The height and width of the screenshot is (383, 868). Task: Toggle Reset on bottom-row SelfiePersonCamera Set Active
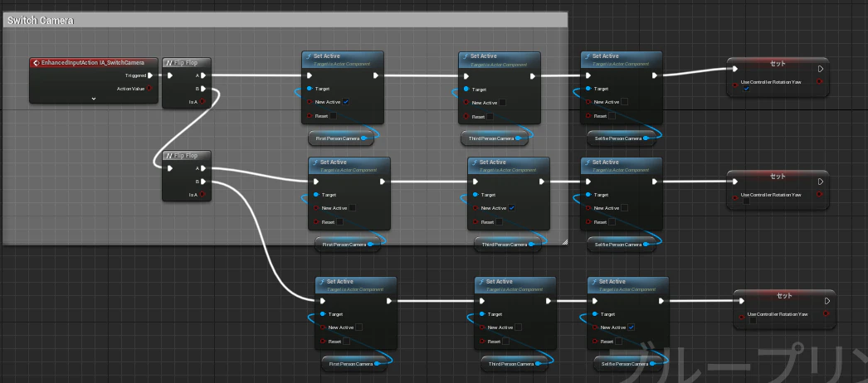[619, 341]
